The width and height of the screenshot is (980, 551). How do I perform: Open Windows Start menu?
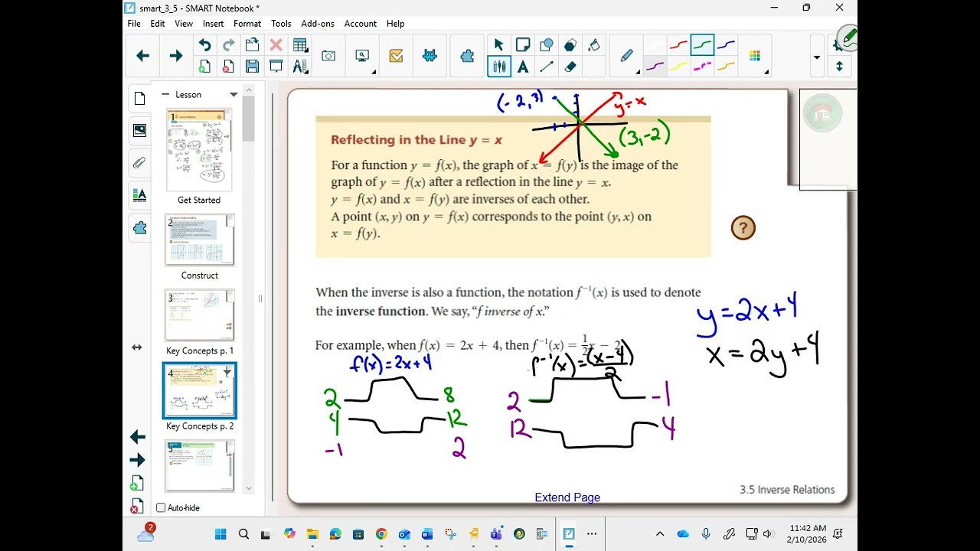220,534
